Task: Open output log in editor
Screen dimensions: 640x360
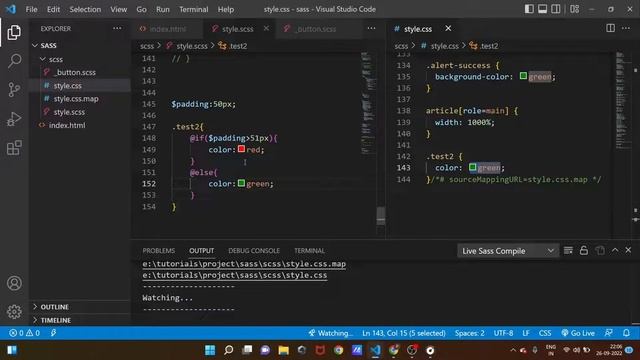Action: click(600, 250)
